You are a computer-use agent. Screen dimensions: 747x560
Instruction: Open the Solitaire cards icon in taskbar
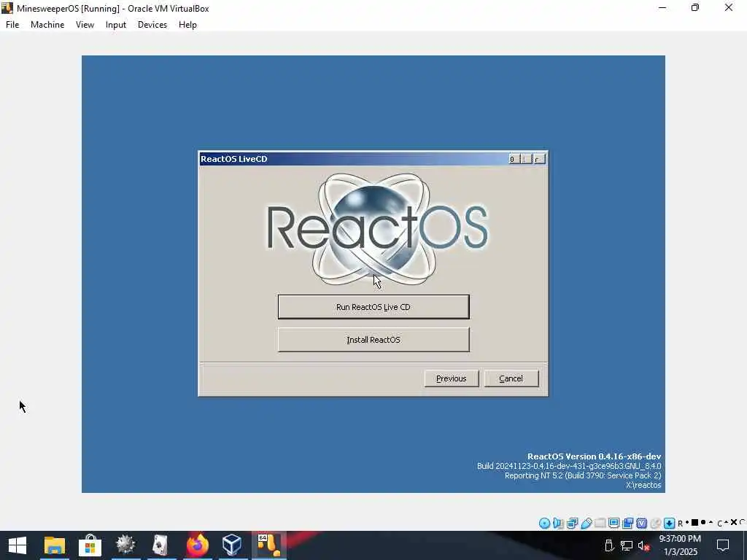click(160, 545)
